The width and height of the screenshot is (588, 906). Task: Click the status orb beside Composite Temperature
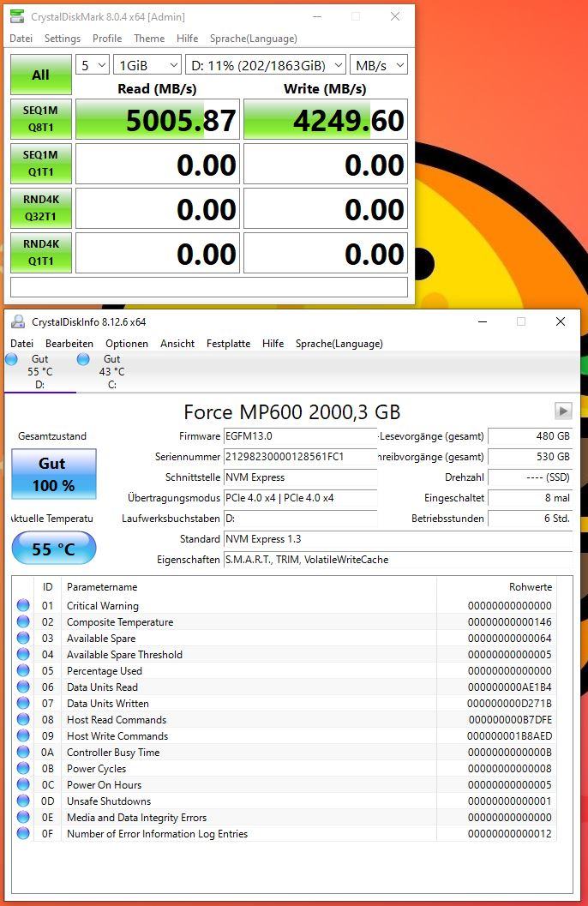23,621
